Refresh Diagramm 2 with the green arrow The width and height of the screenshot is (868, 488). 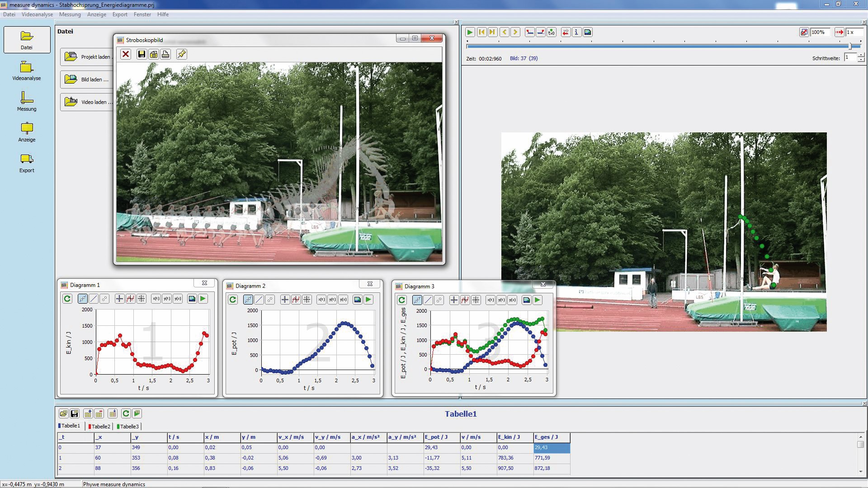click(x=233, y=300)
